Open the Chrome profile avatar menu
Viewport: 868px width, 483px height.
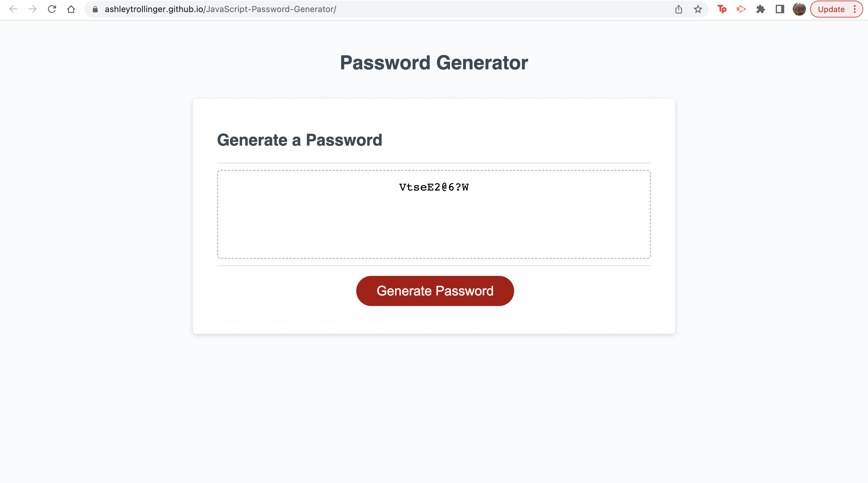tap(799, 9)
